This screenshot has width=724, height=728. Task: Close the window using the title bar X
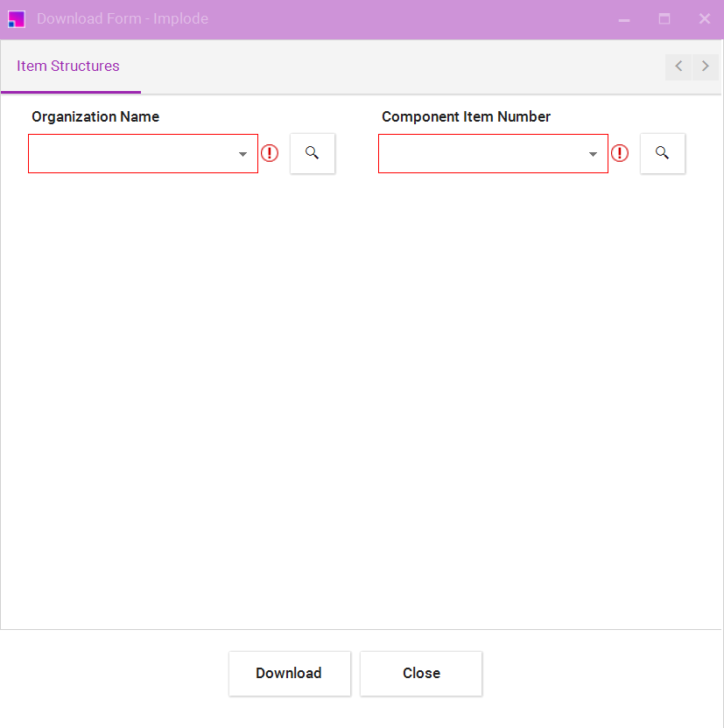point(704,19)
